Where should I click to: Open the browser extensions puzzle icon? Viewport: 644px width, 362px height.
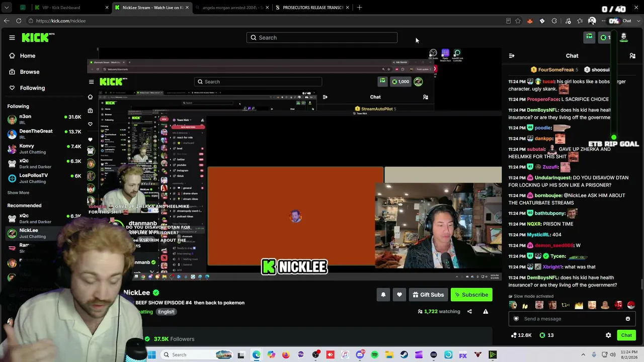point(554,21)
